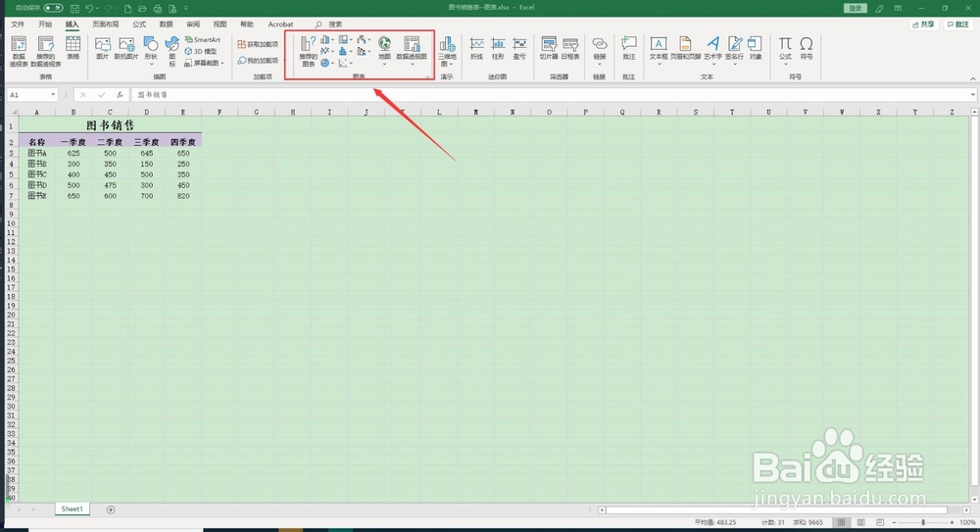Switch to Page Layout view in status bar
Image resolution: width=980 pixels, height=532 pixels.
click(861, 522)
